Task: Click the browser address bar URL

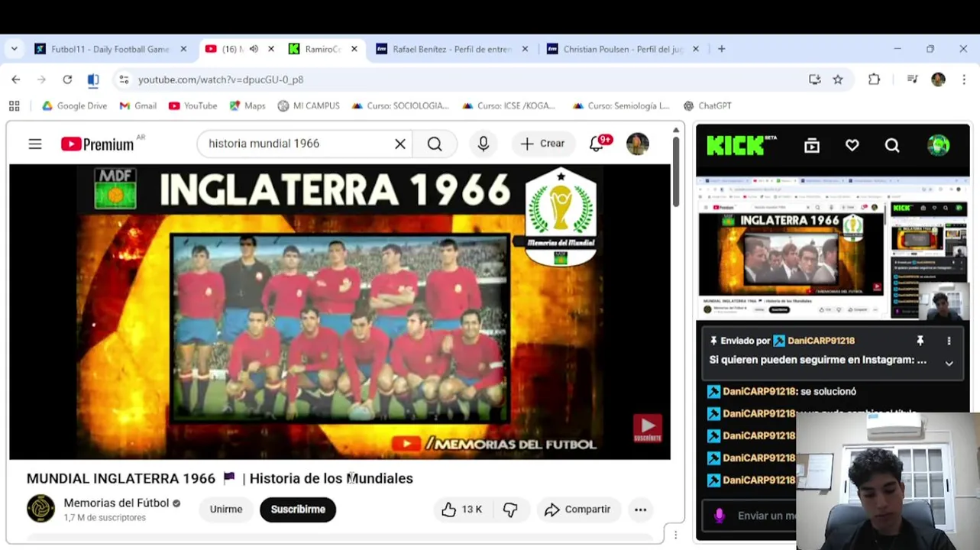Action: click(x=221, y=79)
